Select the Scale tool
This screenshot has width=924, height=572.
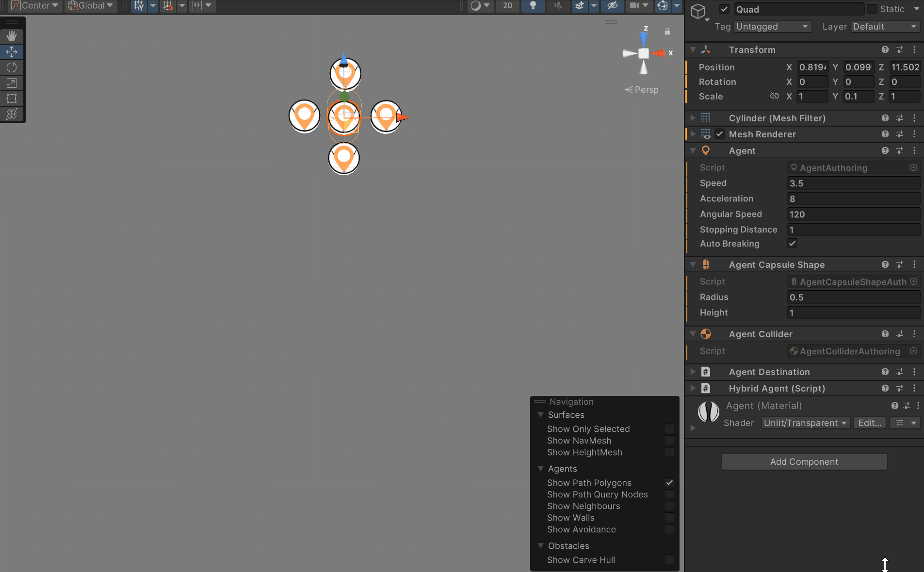coord(12,82)
